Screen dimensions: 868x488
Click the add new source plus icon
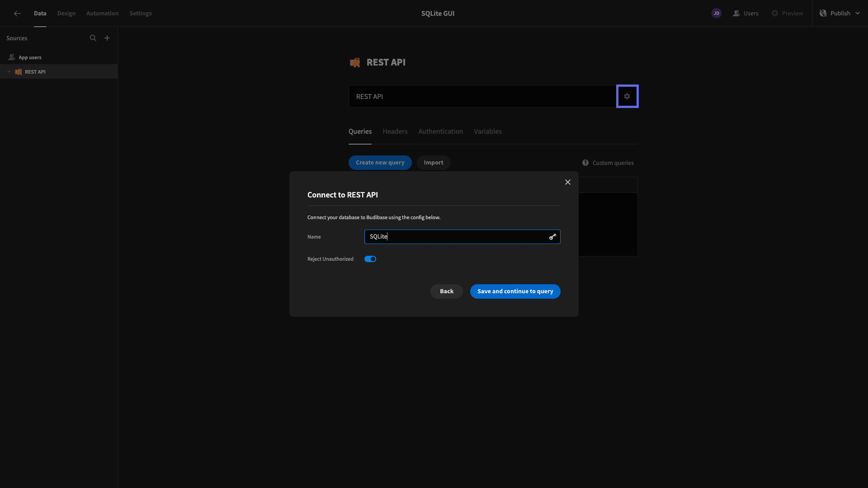pyautogui.click(x=107, y=38)
